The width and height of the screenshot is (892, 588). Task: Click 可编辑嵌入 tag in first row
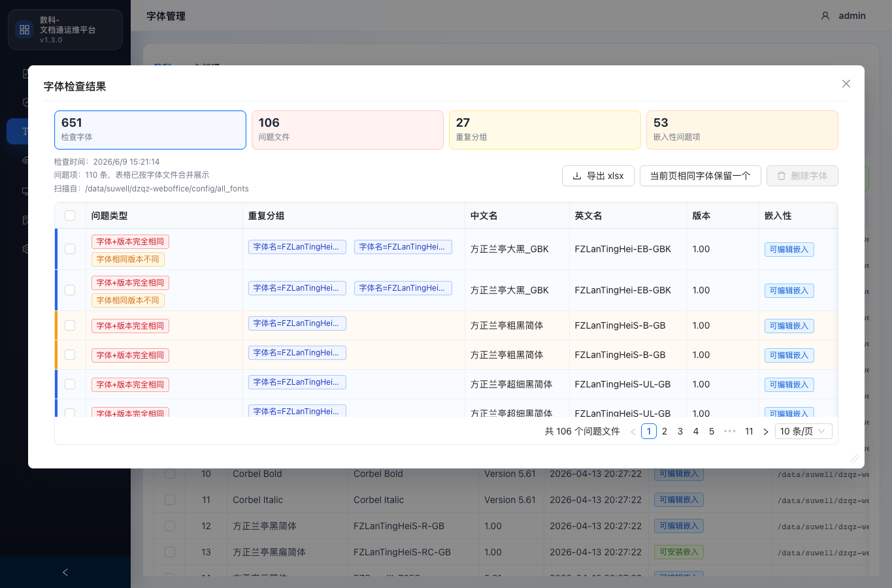click(789, 250)
